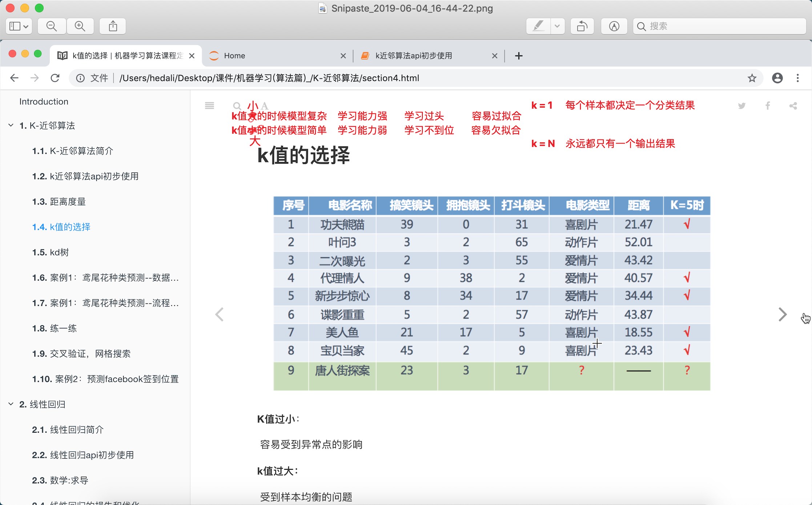Click the rotate image icon
812x505 pixels.
click(x=582, y=26)
